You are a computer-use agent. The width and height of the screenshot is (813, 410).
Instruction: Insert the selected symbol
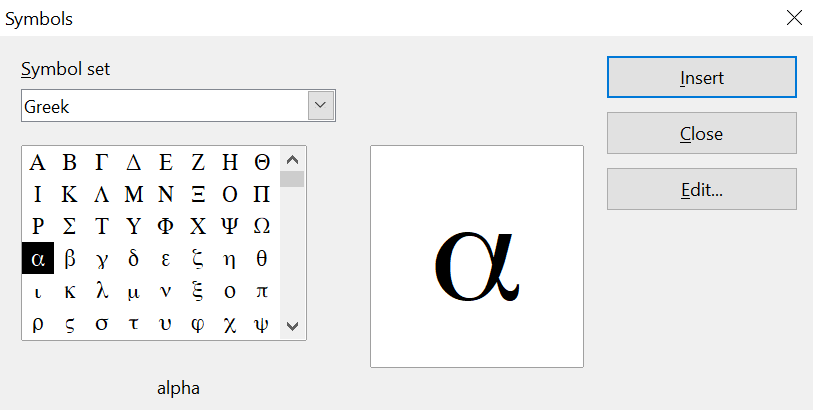click(702, 77)
